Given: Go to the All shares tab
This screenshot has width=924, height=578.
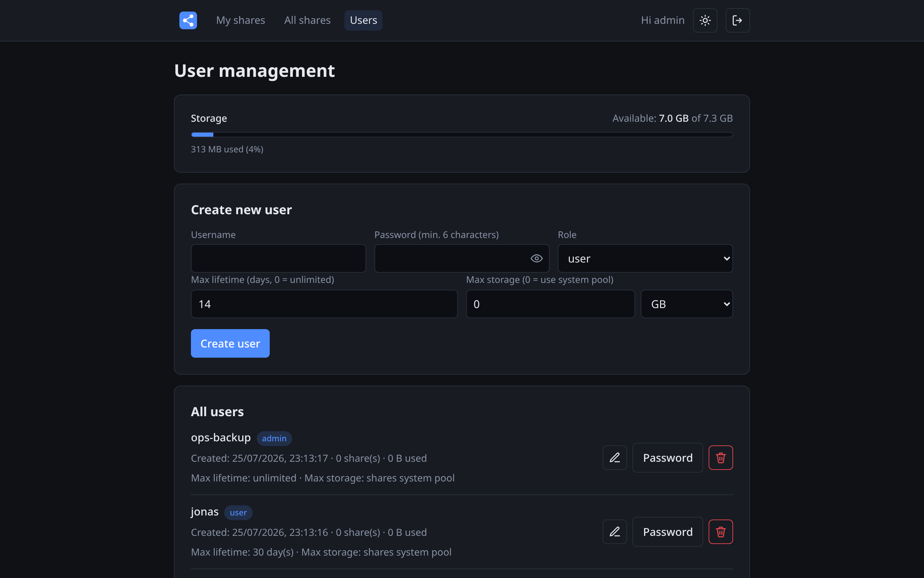Looking at the screenshot, I should (307, 20).
